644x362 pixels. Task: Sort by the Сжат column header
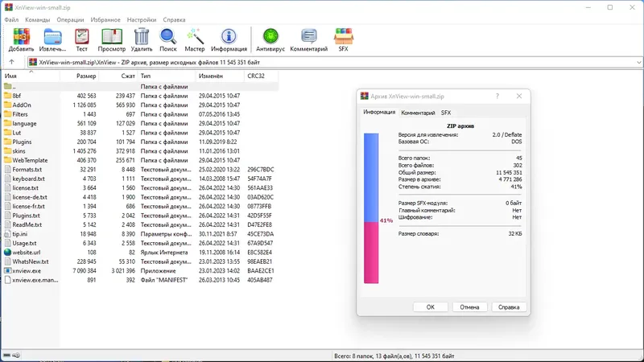pyautogui.click(x=118, y=76)
